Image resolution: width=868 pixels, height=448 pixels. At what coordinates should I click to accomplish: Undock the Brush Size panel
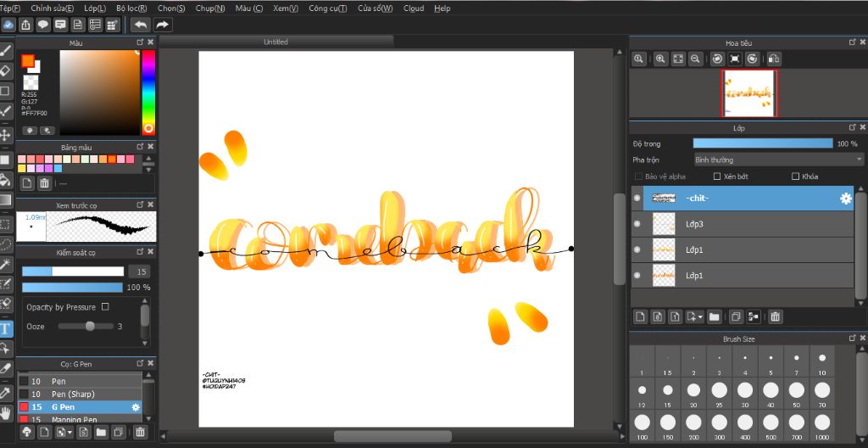pos(853,339)
